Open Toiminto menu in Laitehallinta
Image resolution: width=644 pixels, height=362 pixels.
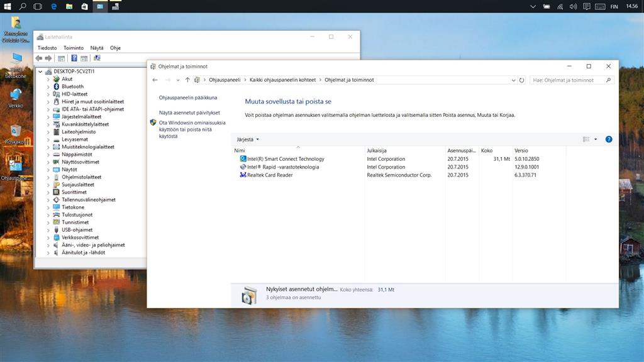(74, 48)
